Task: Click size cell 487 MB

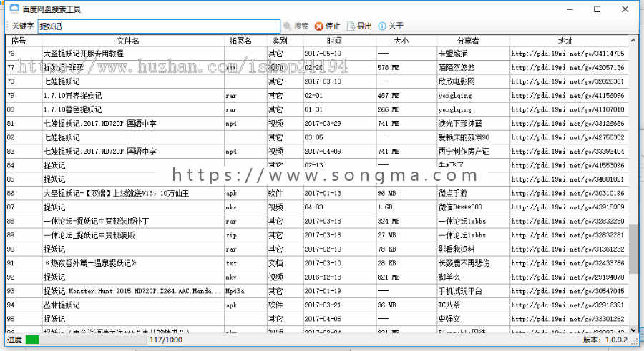Action: (388, 95)
